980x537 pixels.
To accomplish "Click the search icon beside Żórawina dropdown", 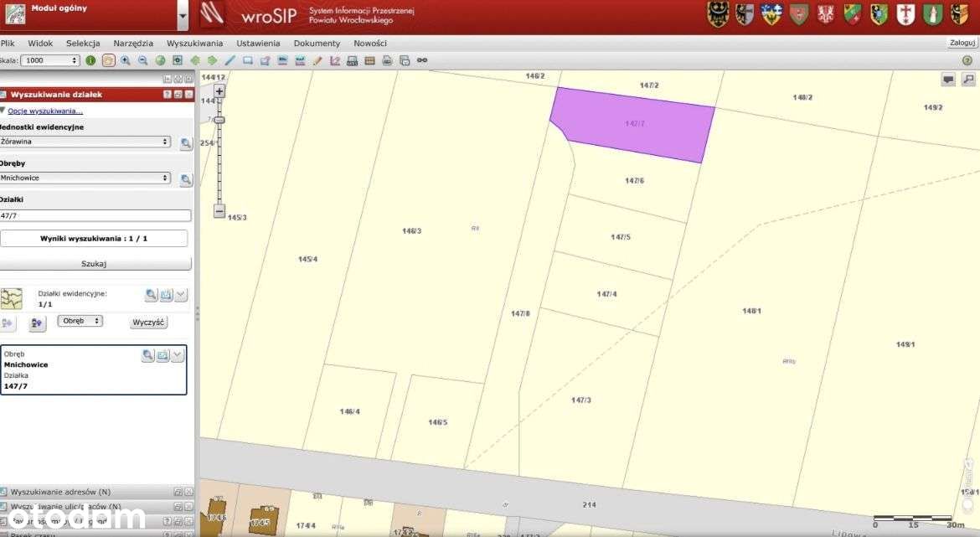I will click(x=186, y=143).
